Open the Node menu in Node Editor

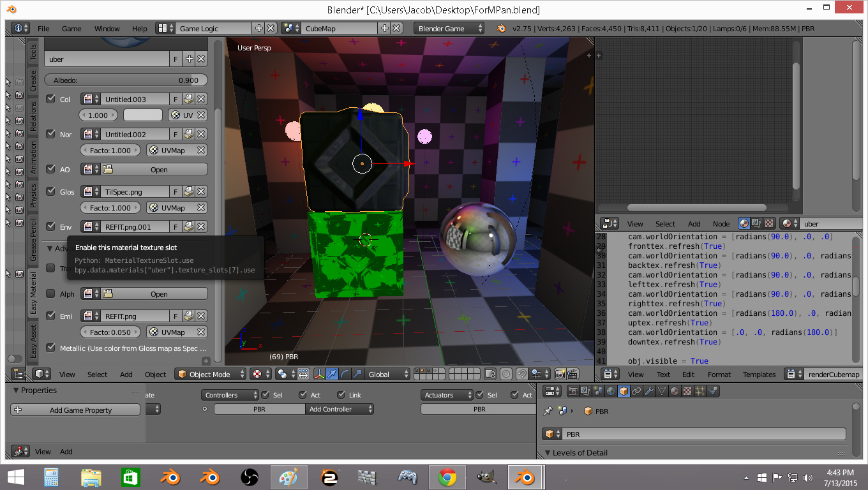point(721,224)
